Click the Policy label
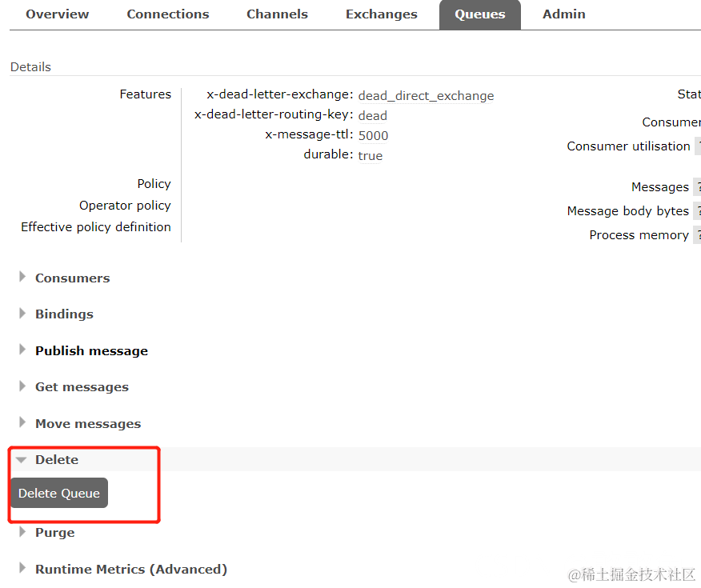The height and width of the screenshot is (588, 701). 154,184
